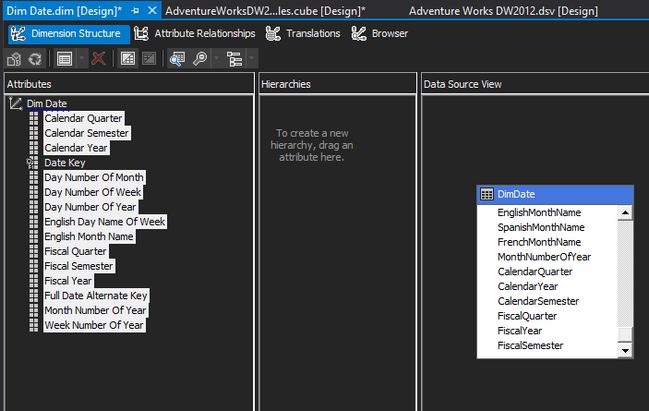Select the CalendarQuarter column in DimDate
The height and width of the screenshot is (411, 649).
tap(535, 272)
